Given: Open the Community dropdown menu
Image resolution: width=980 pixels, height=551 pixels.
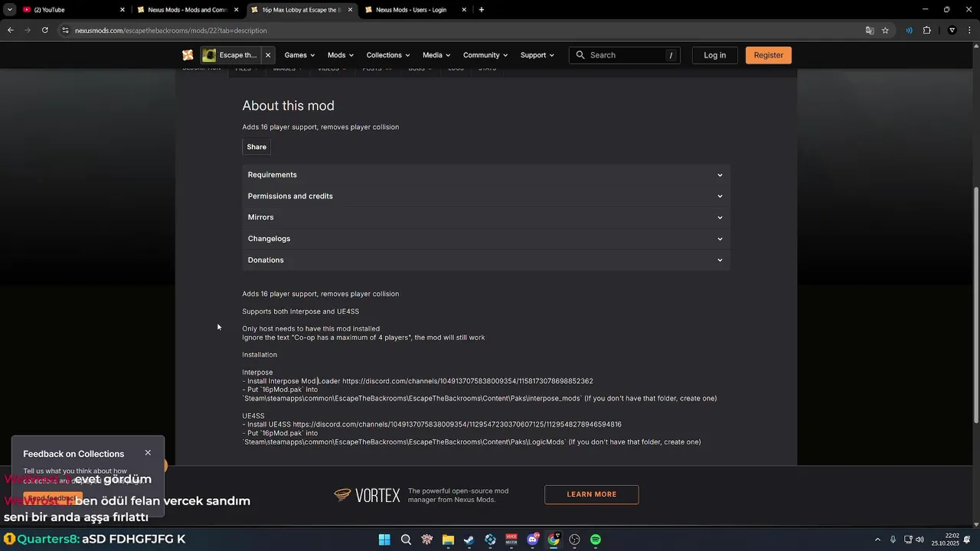Looking at the screenshot, I should tap(485, 55).
